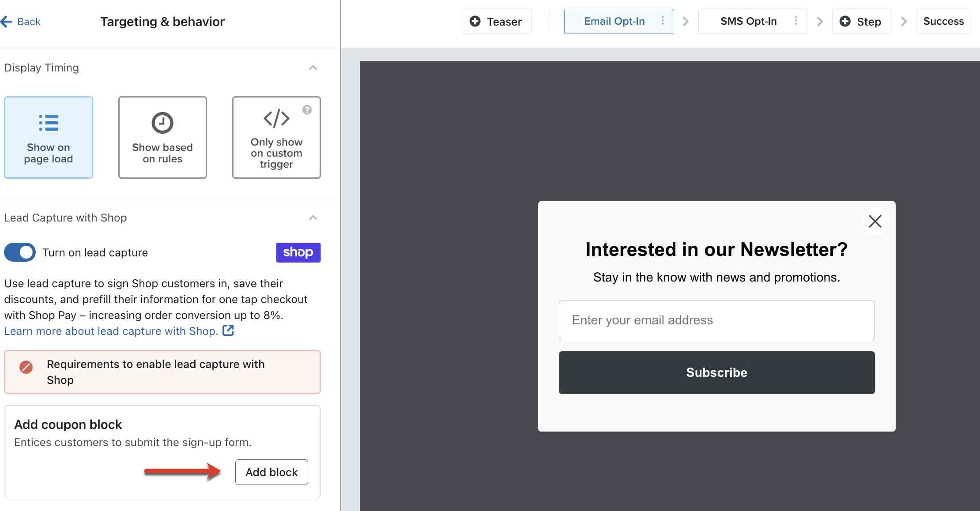Collapse the Lead Capture with Shop section
The image size is (980, 511).
(314, 217)
